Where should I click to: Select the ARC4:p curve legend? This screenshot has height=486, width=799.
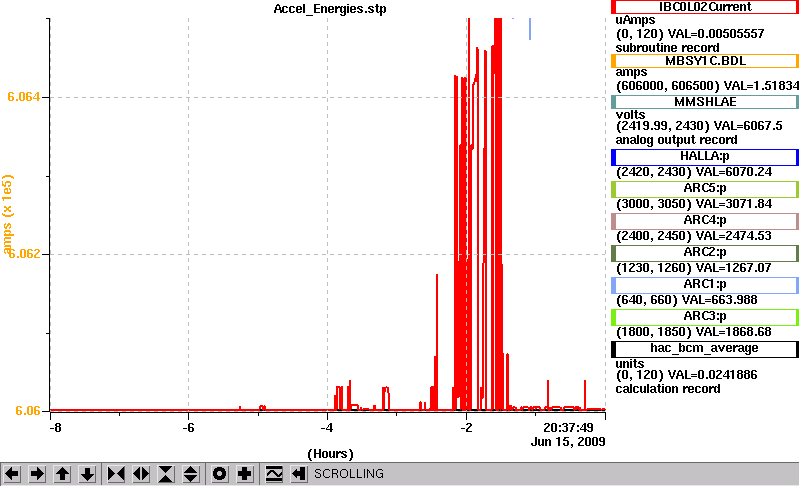[x=705, y=221]
